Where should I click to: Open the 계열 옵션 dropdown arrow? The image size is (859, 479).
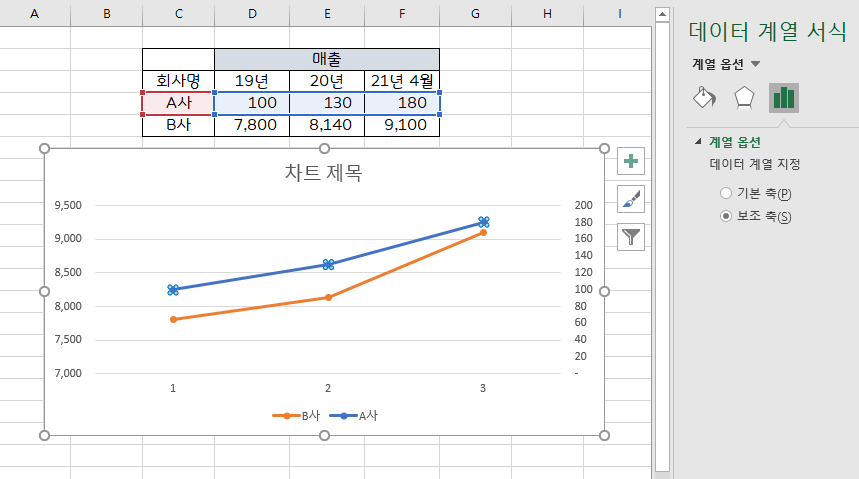pos(755,64)
